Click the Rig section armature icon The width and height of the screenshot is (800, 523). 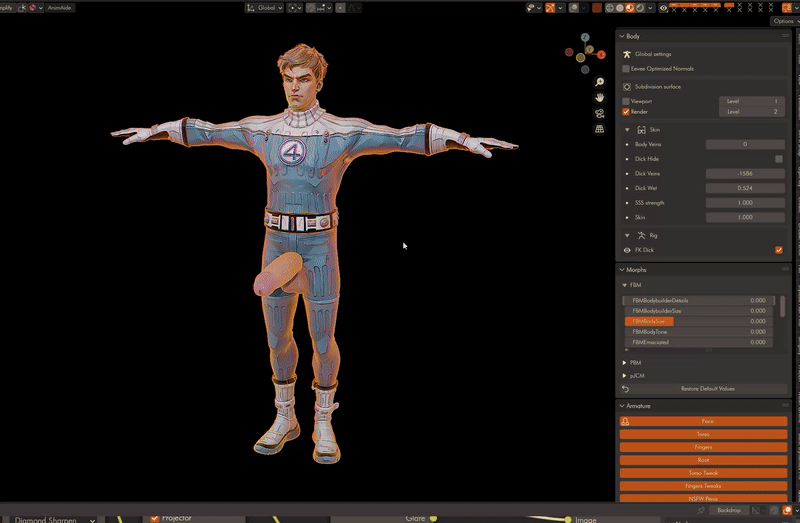(x=641, y=235)
